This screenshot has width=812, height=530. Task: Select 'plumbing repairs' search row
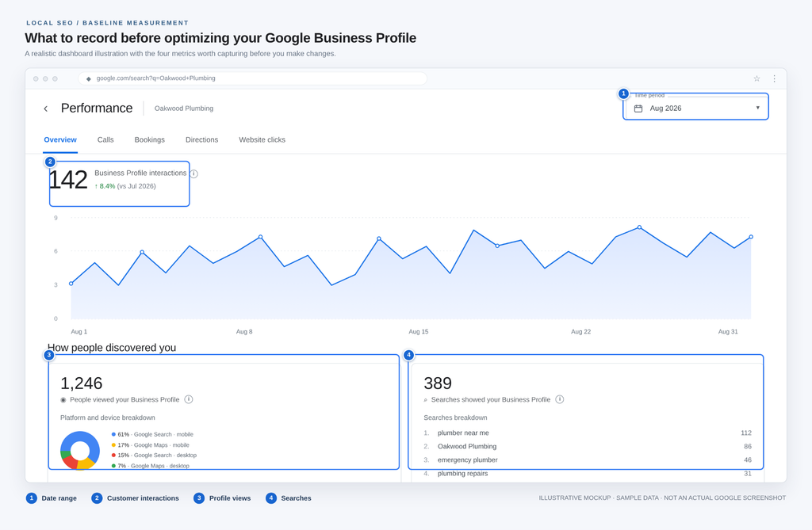[588, 473]
